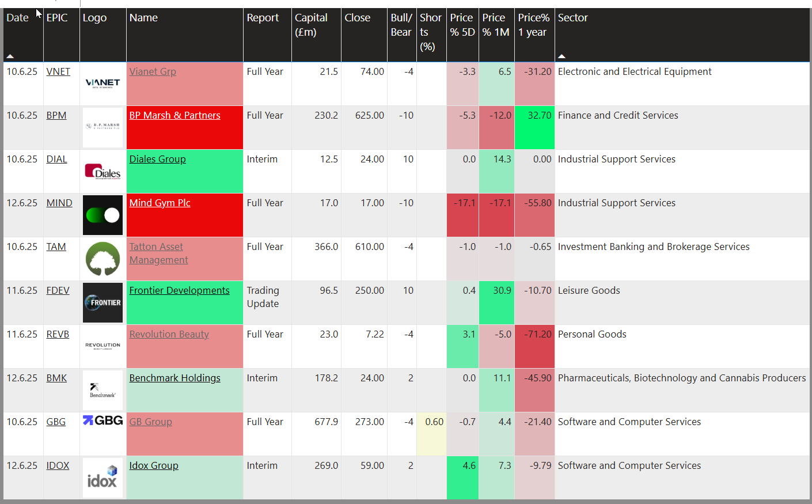
Task: Open the Idox Group link
Action: pos(154,465)
